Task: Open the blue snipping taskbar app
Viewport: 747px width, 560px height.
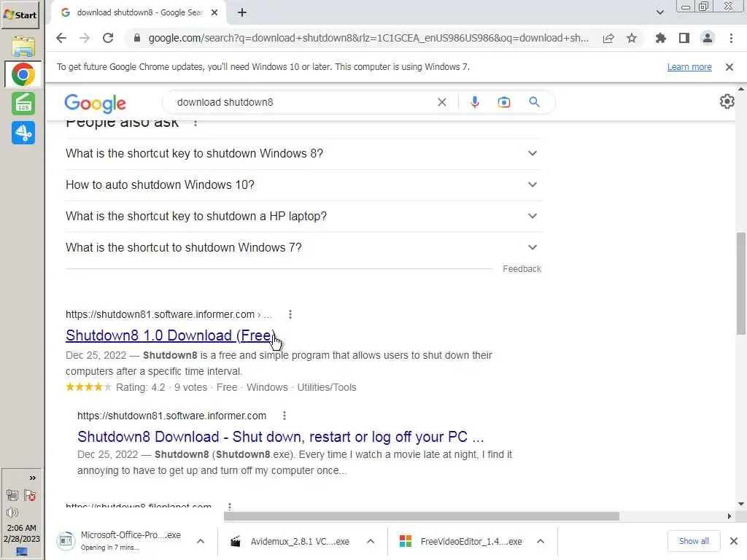Action: 23,133
